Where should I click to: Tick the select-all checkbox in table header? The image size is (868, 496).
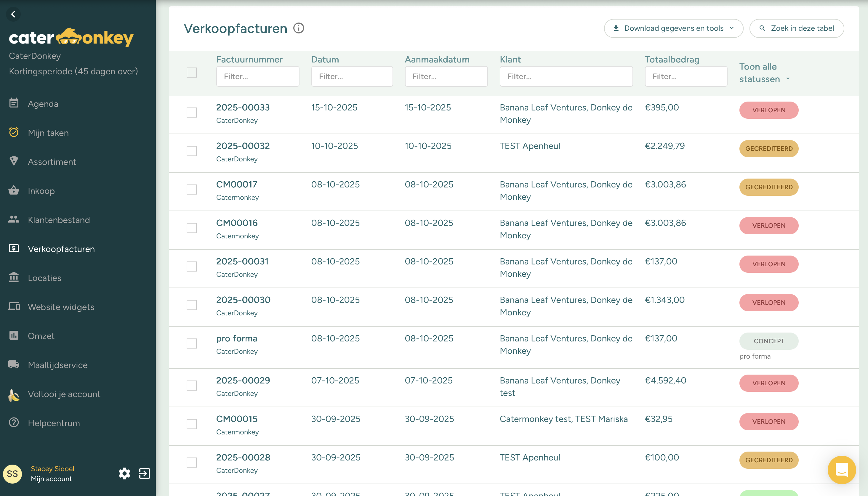[192, 73]
